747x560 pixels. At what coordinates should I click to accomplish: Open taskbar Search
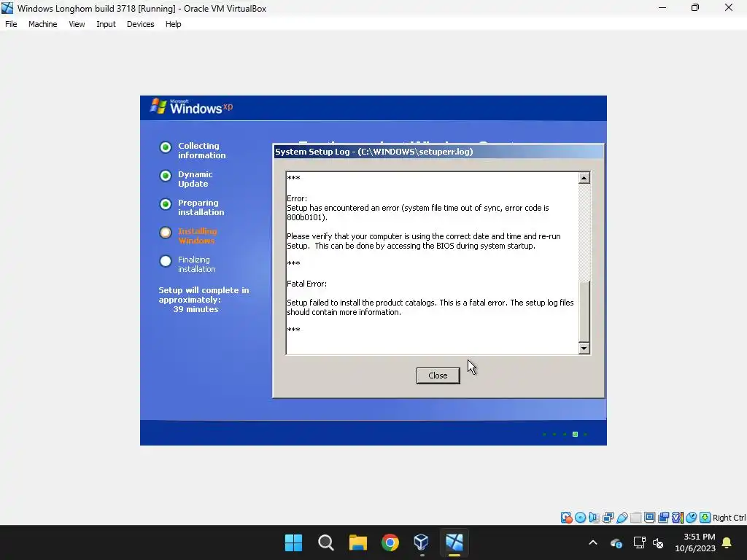(x=326, y=542)
